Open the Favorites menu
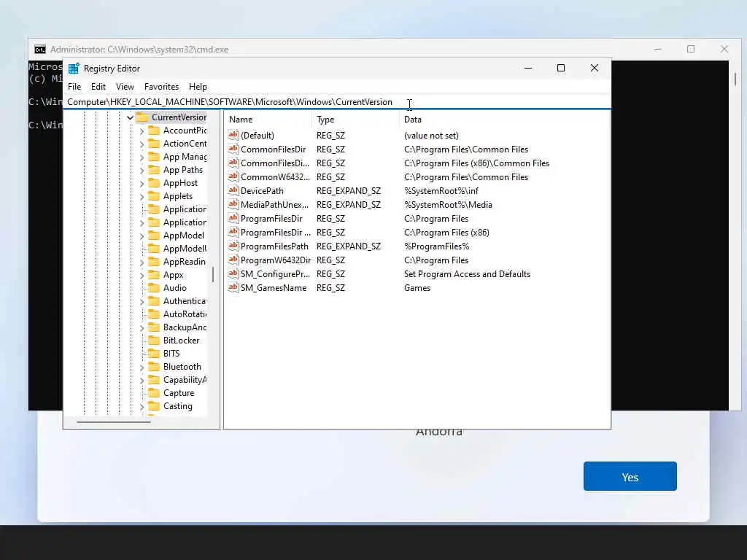Screen dimensions: 747x560 [x=161, y=87]
